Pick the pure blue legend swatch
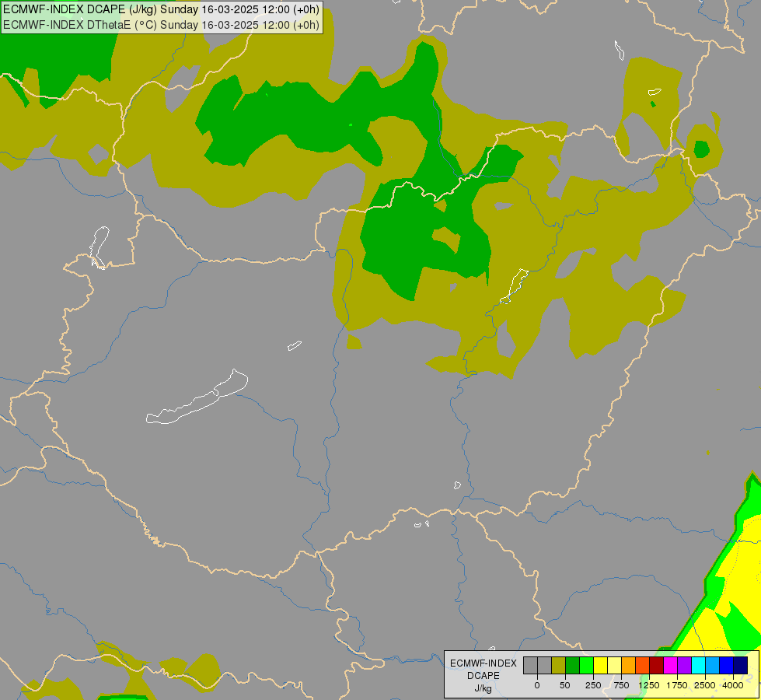Viewport: 761px width, 700px height. (x=727, y=665)
